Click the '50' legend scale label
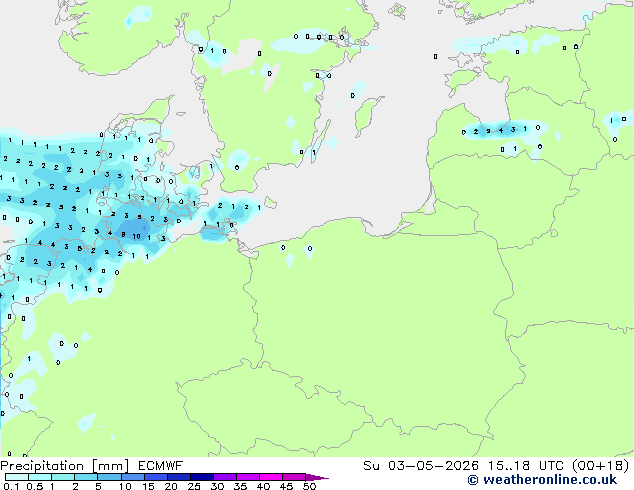 (309, 486)
